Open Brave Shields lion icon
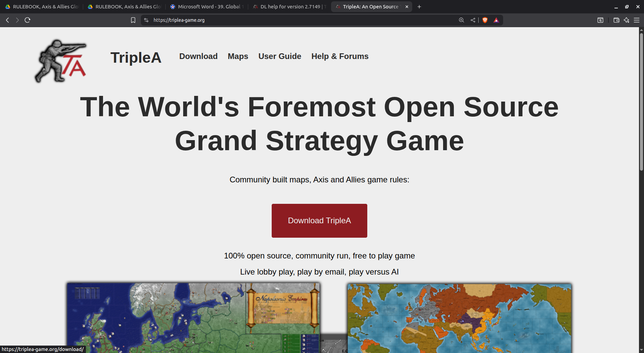The height and width of the screenshot is (353, 644). (x=485, y=20)
